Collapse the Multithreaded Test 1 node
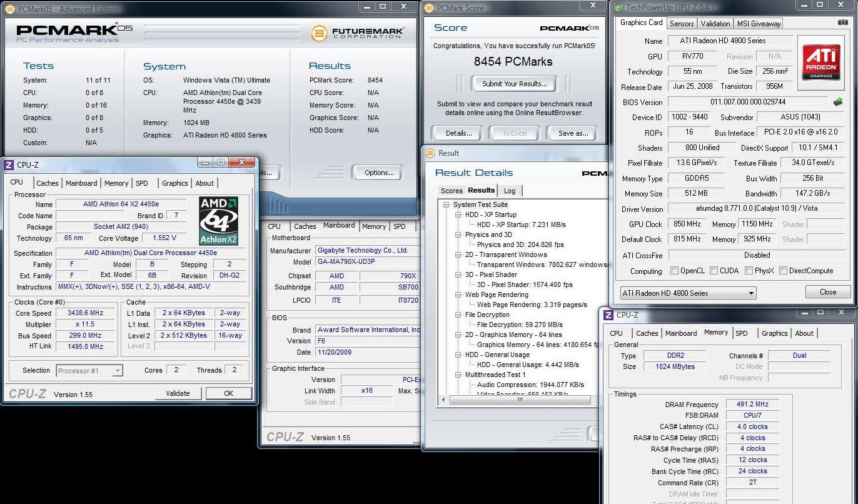 click(x=458, y=375)
